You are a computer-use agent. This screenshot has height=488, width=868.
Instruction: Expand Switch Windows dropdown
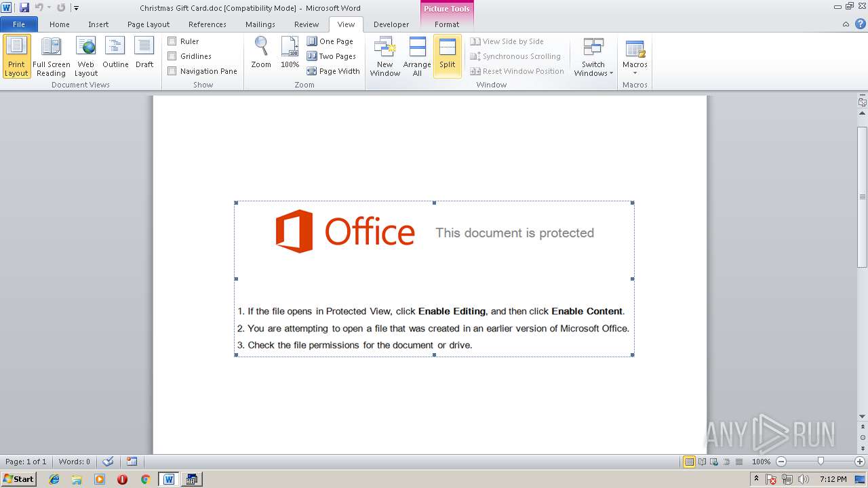(593, 57)
